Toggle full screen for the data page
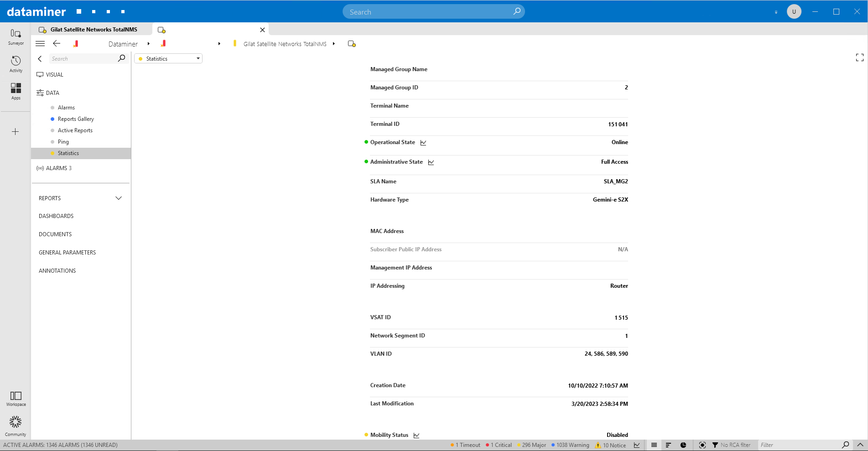 [860, 57]
